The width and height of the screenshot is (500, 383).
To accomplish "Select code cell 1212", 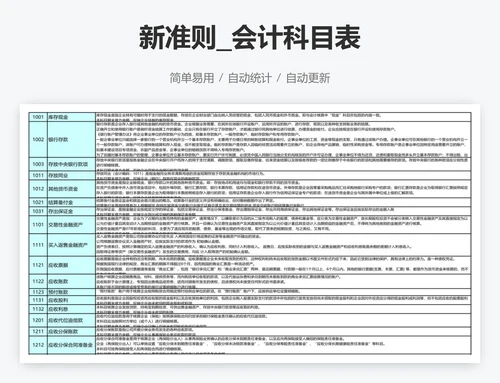I will coord(38,345).
